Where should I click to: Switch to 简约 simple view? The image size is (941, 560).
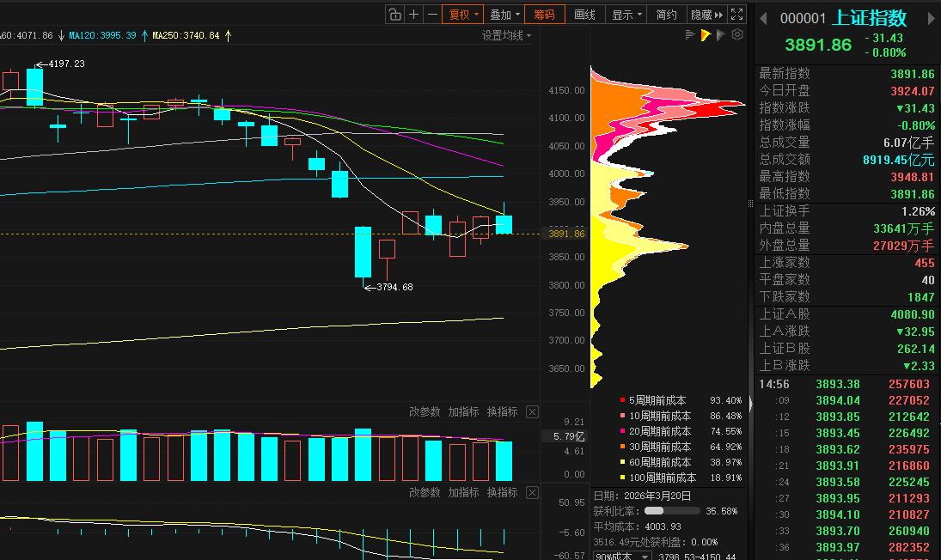666,15
